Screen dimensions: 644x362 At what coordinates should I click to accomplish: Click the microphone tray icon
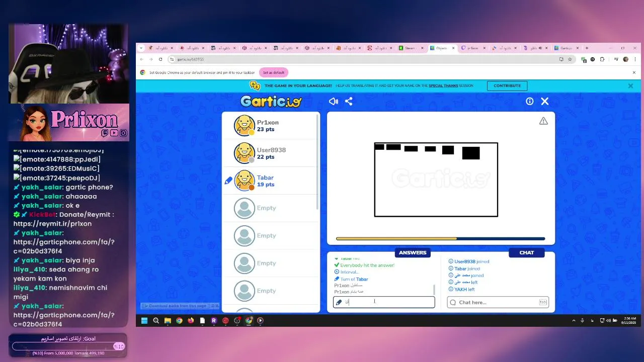[x=583, y=320]
